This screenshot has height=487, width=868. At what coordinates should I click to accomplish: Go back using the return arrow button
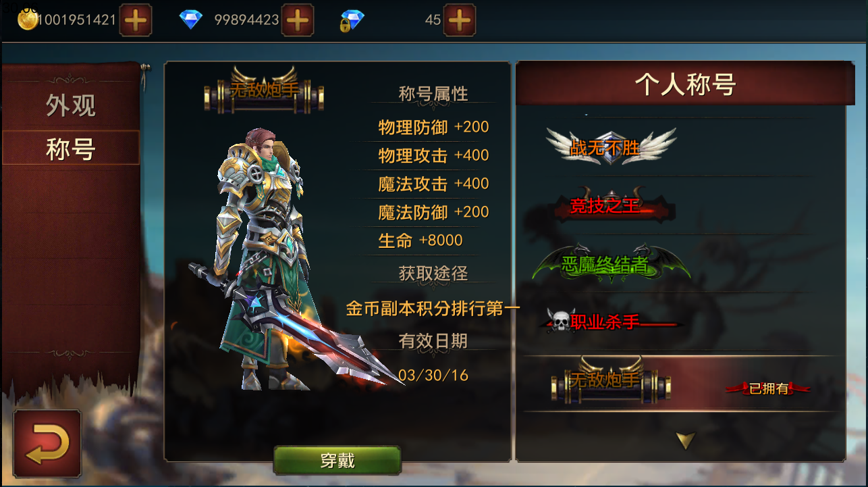coord(47,444)
